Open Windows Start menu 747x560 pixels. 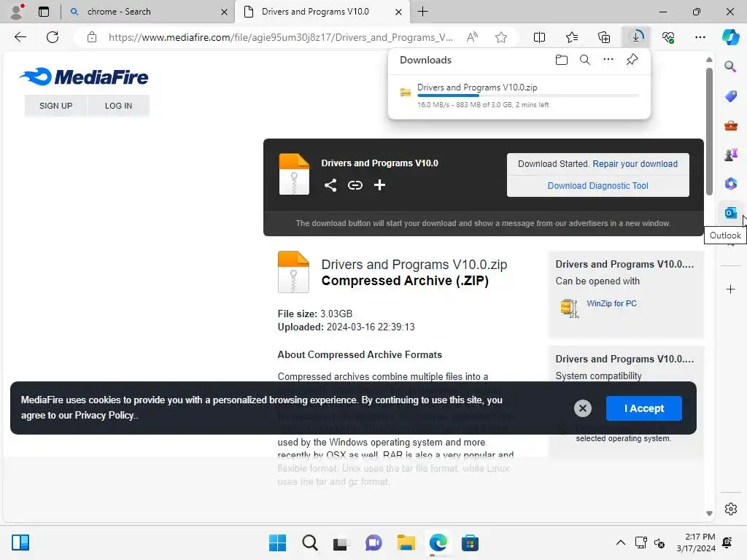[277, 542]
